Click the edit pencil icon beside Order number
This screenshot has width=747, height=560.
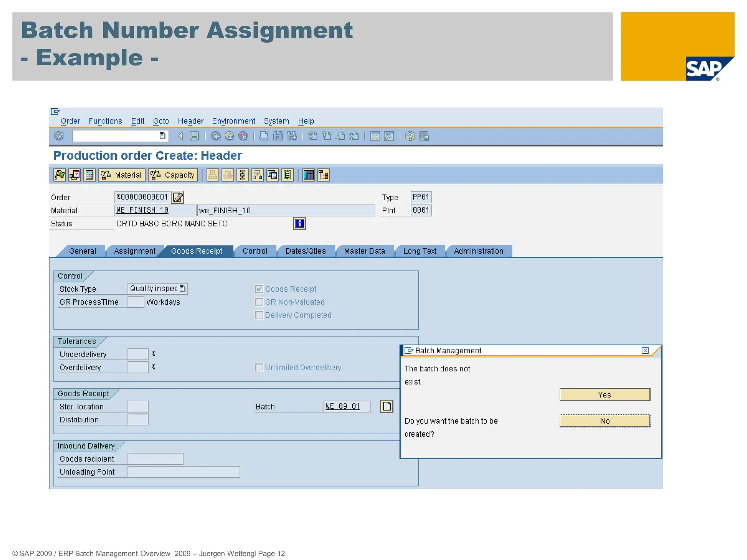tap(178, 197)
